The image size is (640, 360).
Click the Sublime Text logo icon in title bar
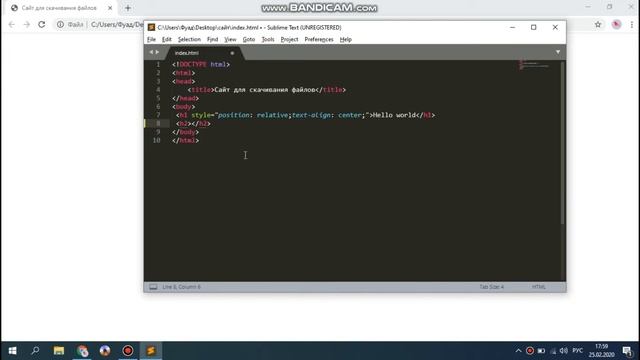tap(151, 27)
